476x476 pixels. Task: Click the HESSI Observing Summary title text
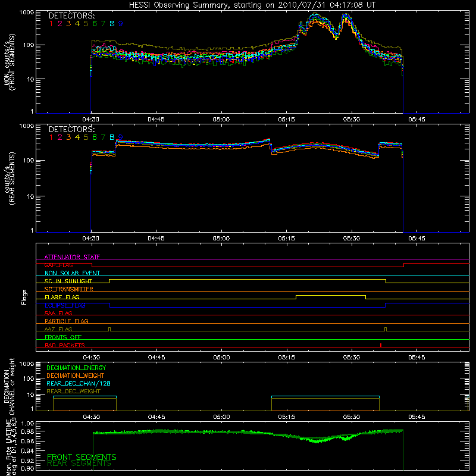click(252, 5)
